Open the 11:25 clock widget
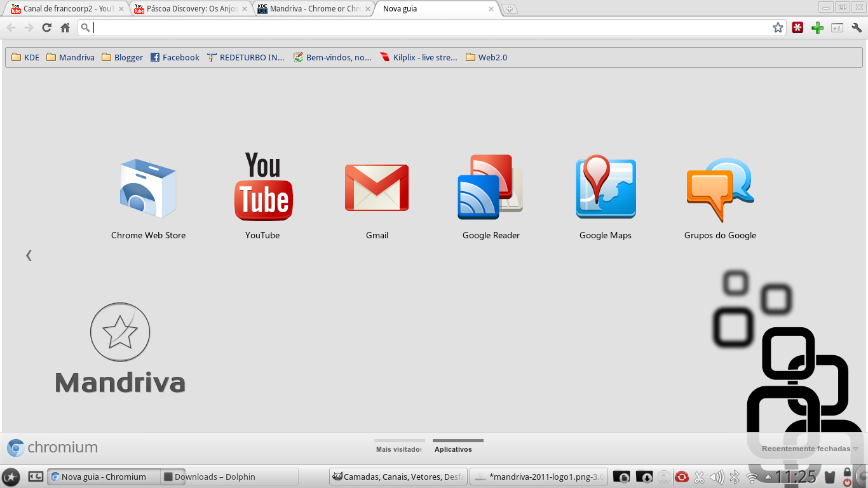Viewport: 868px width, 488px height. [796, 477]
